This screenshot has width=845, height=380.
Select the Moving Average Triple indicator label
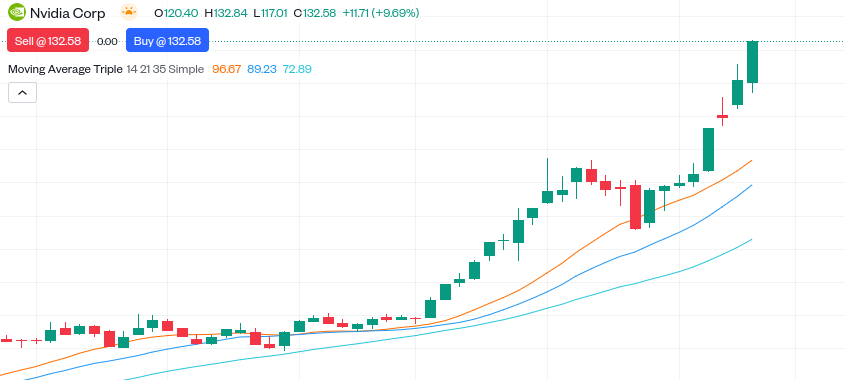click(65, 69)
